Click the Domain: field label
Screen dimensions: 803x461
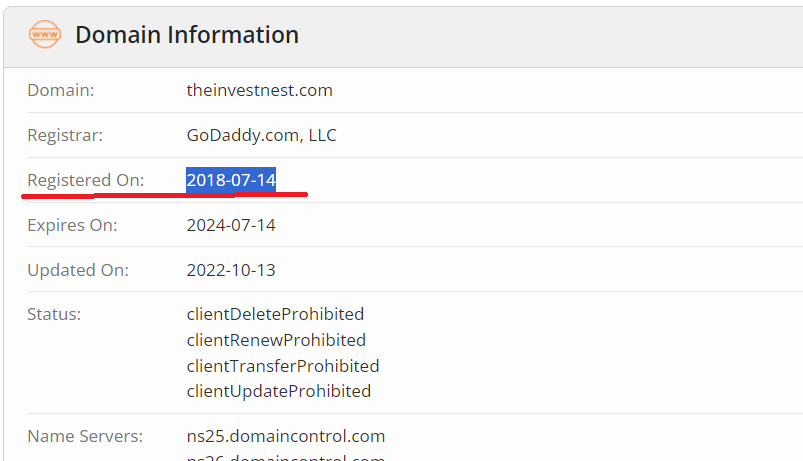point(60,90)
